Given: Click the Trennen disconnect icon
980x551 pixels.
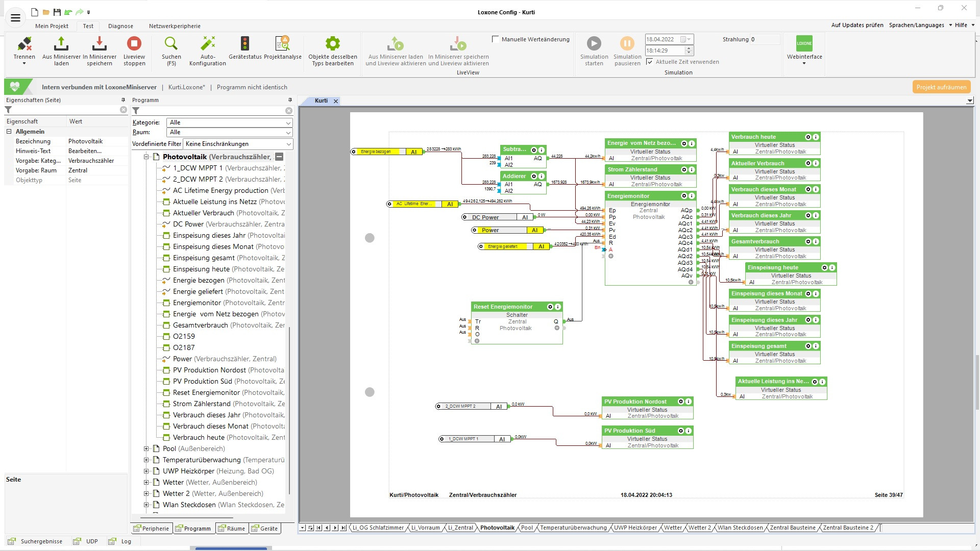Looking at the screenshot, I should coord(24,44).
